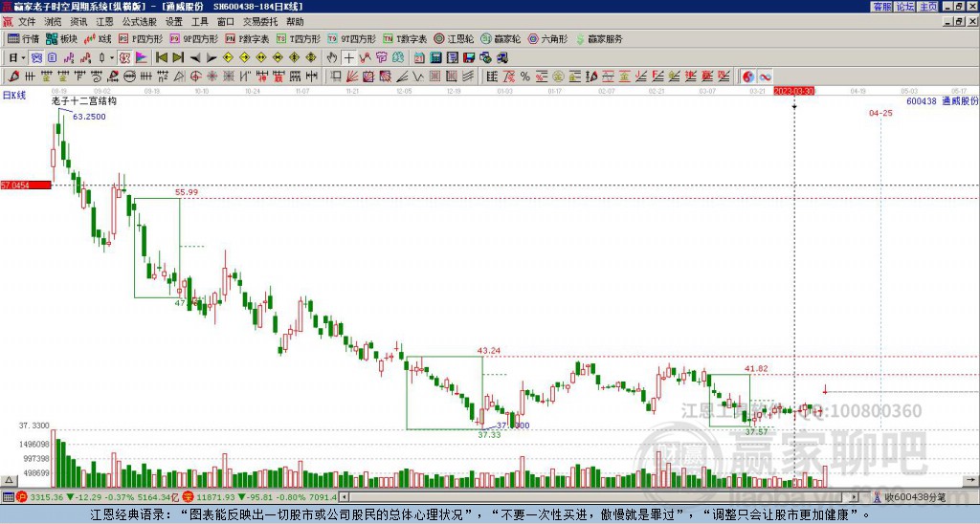
Task: Select the red fan lines tool
Action: tap(352, 76)
